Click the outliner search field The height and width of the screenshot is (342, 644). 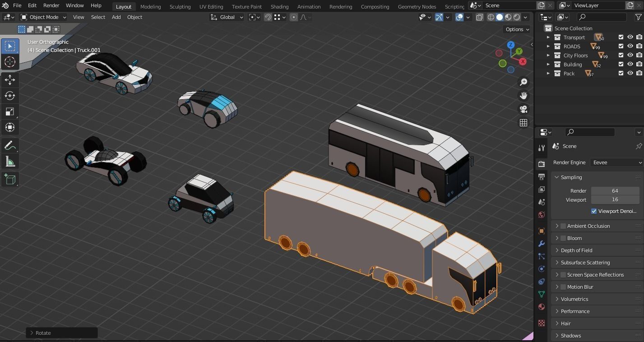pyautogui.click(x=602, y=17)
